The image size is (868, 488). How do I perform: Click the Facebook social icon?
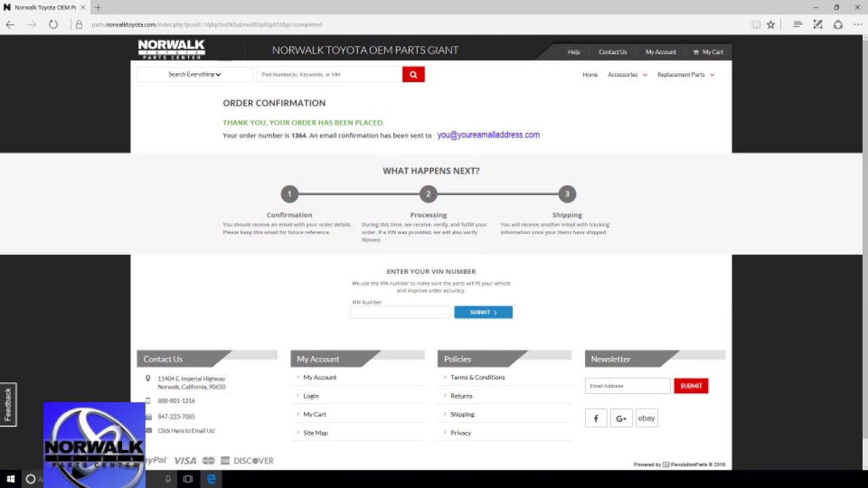click(596, 418)
